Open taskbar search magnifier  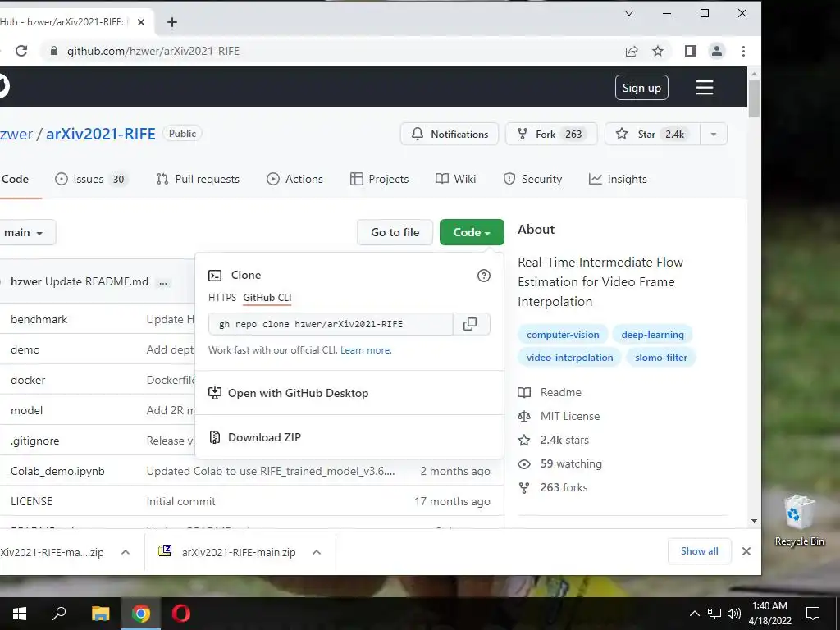(x=59, y=614)
